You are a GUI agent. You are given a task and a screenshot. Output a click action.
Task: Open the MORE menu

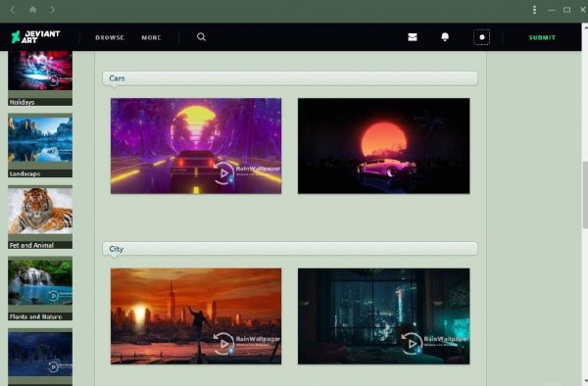click(151, 37)
